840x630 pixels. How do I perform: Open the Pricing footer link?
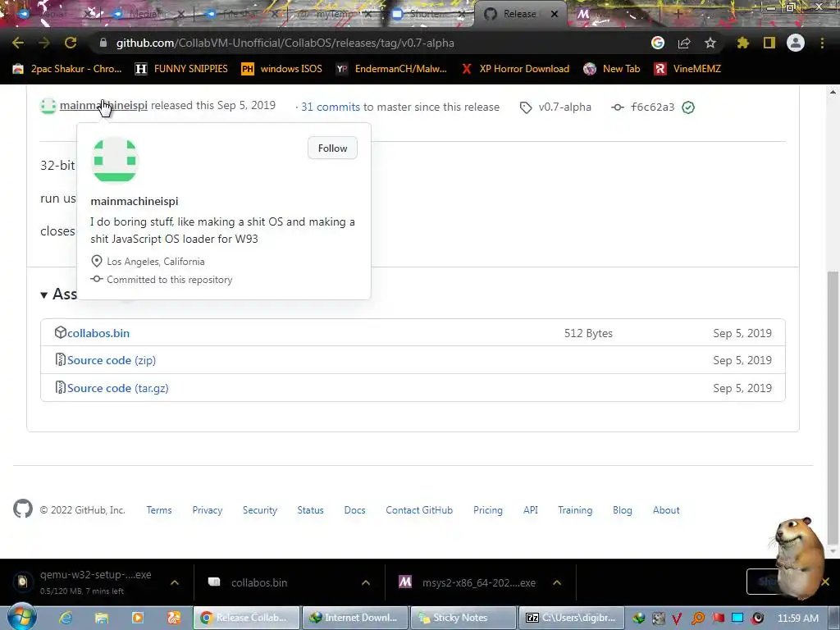click(487, 510)
